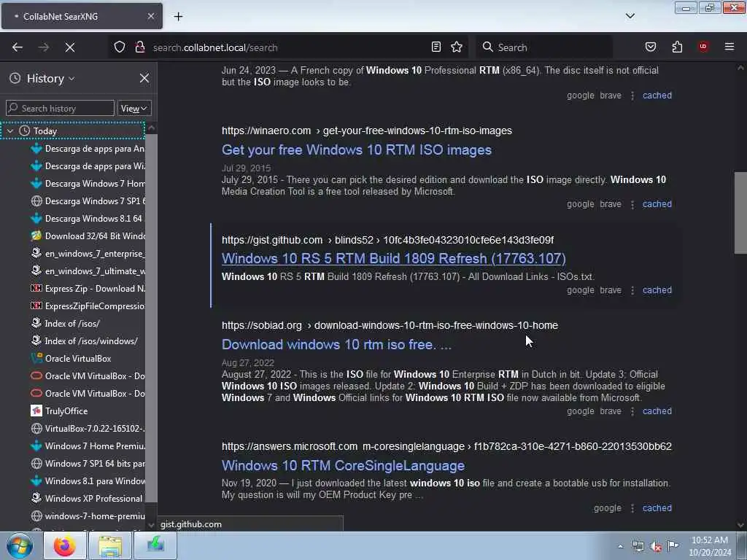Open the uBlock Origin extension icon
The image size is (747, 560).
coord(703,47)
